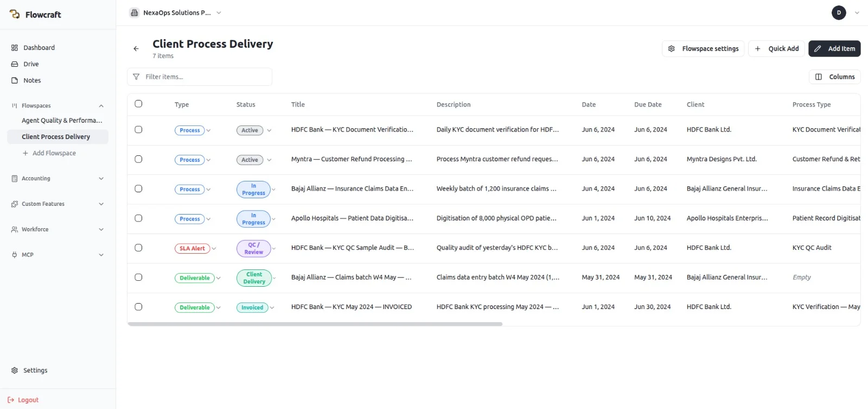This screenshot has width=868, height=409.
Task: Click the user avatar D
Action: coord(839,12)
